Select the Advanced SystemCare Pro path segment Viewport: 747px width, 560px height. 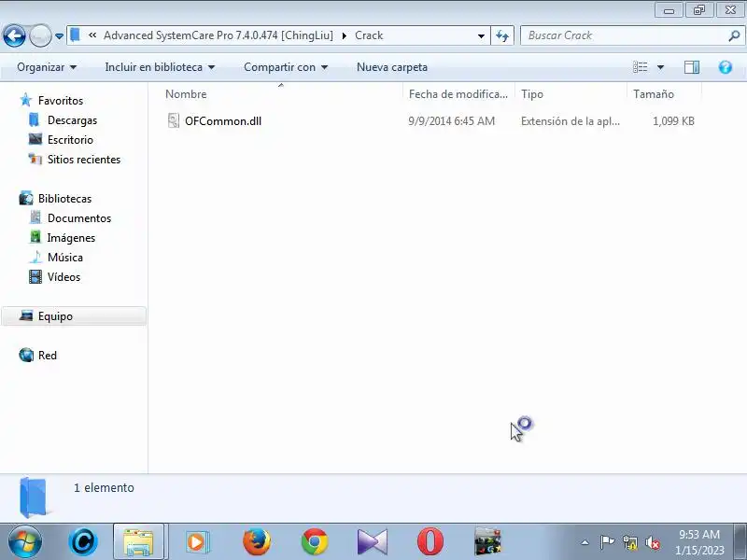point(218,35)
